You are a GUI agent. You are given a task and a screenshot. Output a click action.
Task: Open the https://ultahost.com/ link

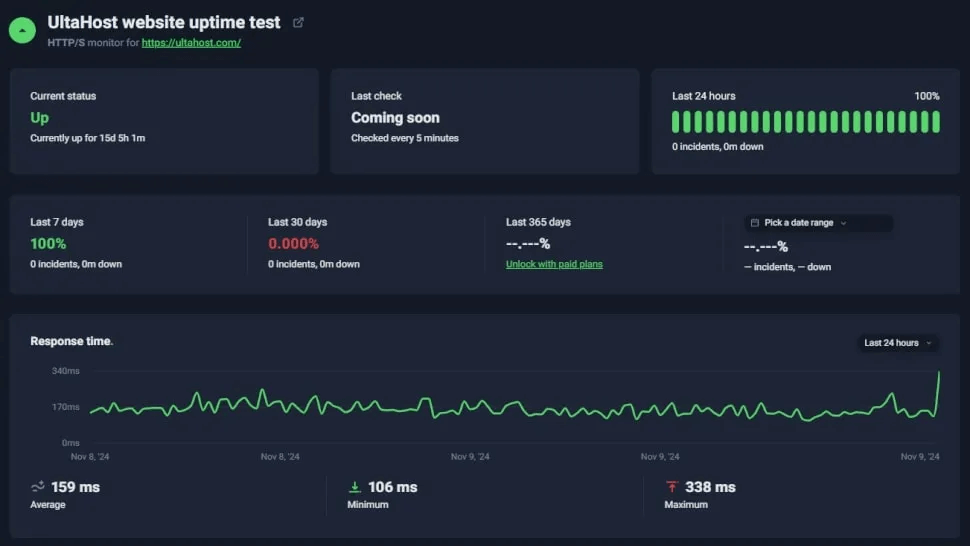[191, 43]
